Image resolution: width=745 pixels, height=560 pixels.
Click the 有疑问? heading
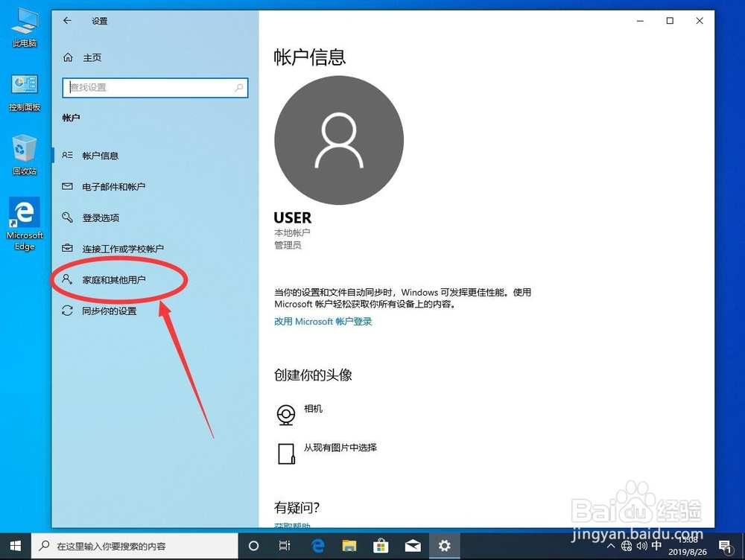coord(297,507)
